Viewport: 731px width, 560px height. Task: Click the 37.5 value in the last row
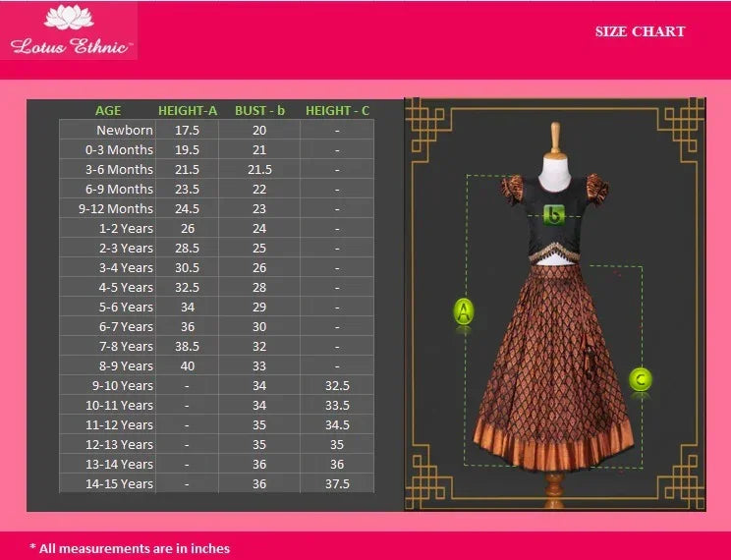point(337,483)
